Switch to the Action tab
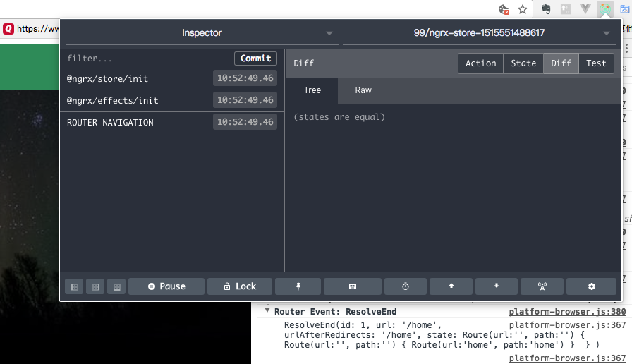Image resolution: width=632 pixels, height=364 pixels. [481, 63]
